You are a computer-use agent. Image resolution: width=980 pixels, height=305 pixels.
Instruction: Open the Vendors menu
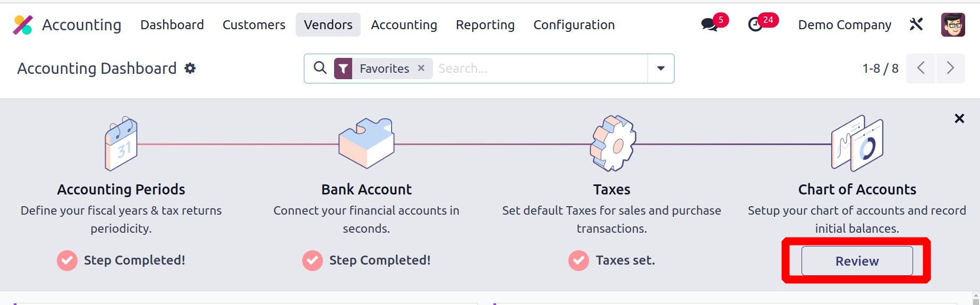pyautogui.click(x=328, y=25)
